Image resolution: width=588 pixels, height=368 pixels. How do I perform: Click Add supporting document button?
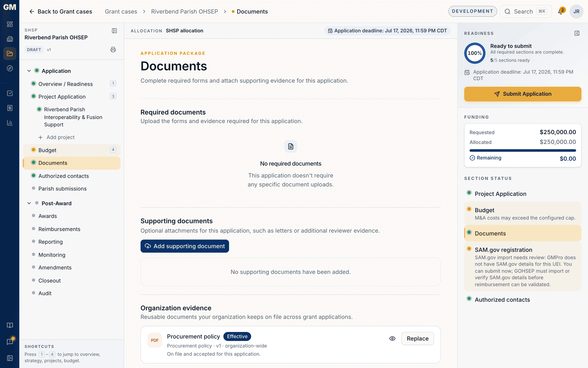pyautogui.click(x=185, y=246)
